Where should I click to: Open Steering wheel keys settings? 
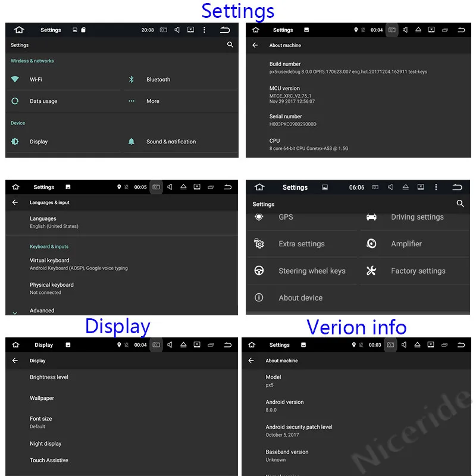[302, 271]
